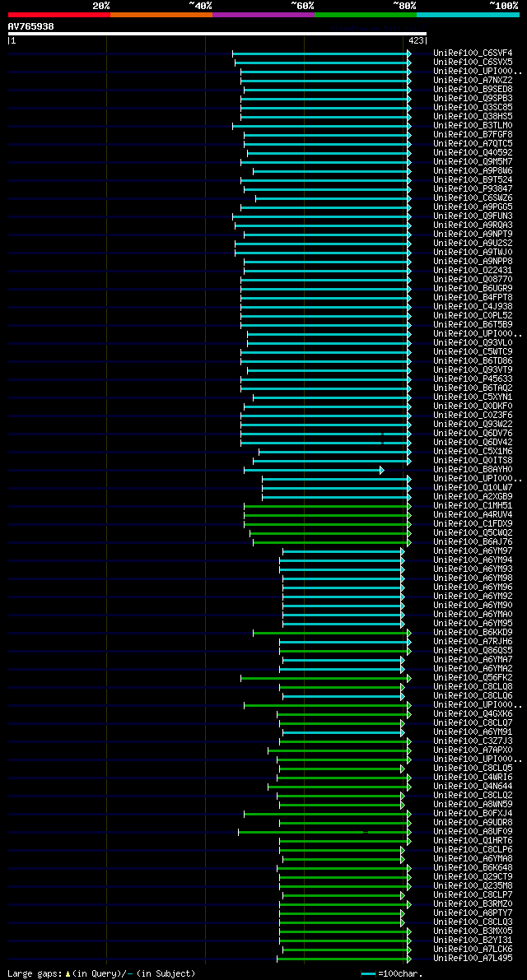The width and height of the screenshot is (527, 980).
Task: Select the UniRef100_A7QTC5 label
Action: tap(473, 144)
